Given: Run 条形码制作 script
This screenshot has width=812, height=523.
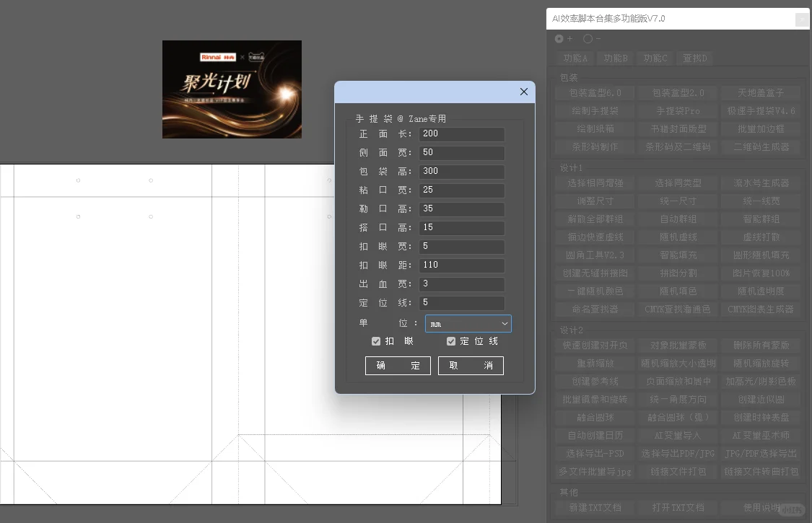Looking at the screenshot, I should (593, 146).
